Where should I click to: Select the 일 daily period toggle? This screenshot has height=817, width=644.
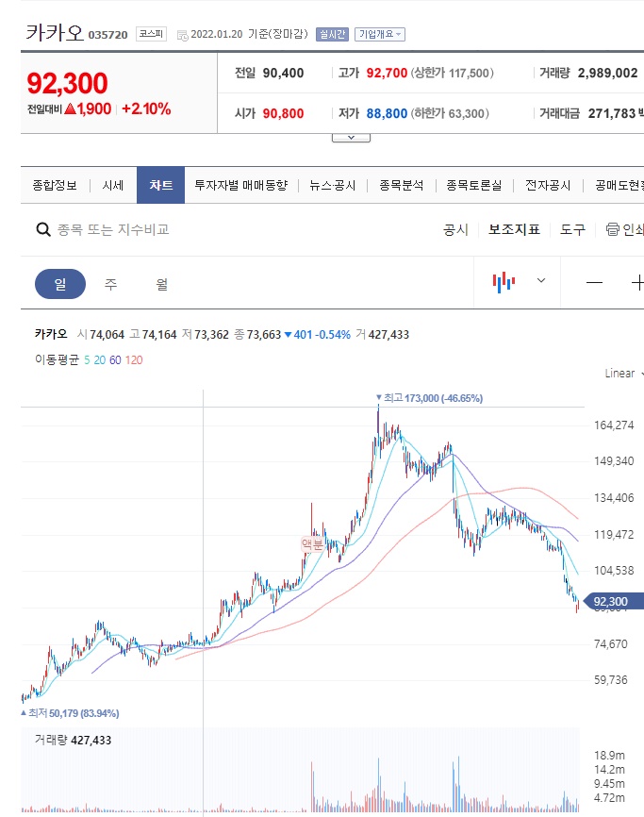pyautogui.click(x=60, y=284)
